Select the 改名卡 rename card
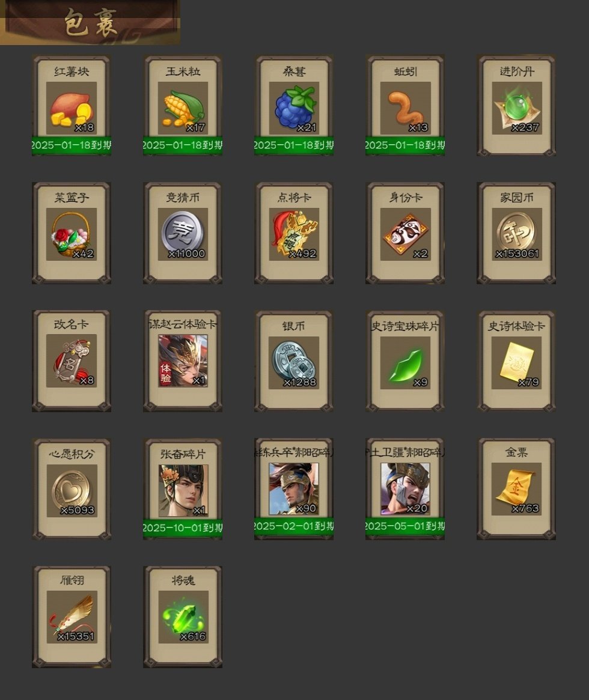The width and height of the screenshot is (589, 700). click(x=72, y=361)
